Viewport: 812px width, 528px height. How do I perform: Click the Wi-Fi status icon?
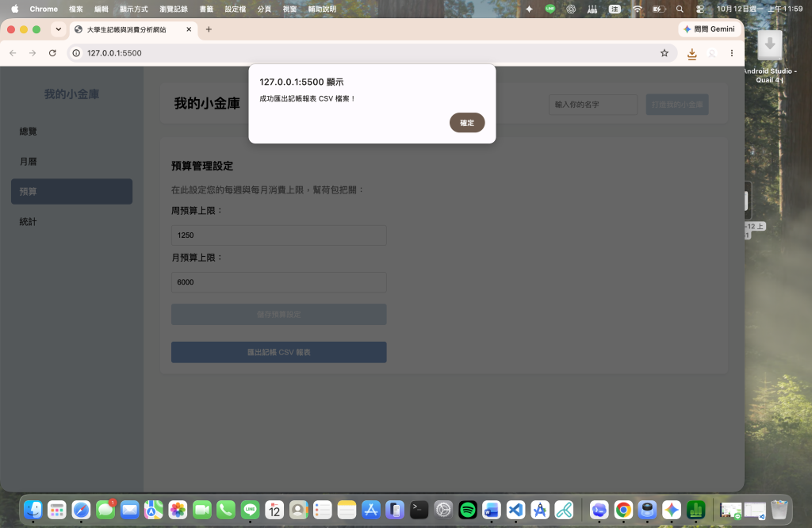638,9
